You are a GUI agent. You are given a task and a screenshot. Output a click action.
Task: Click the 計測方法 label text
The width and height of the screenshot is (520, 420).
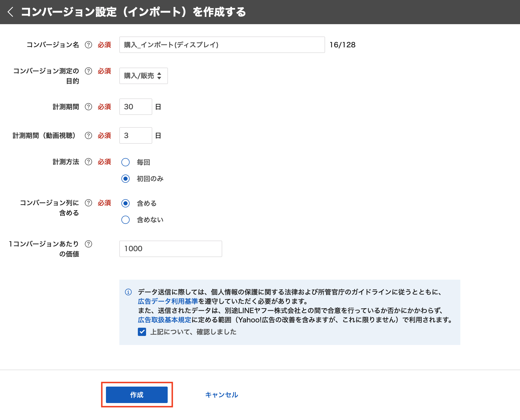pos(66,162)
